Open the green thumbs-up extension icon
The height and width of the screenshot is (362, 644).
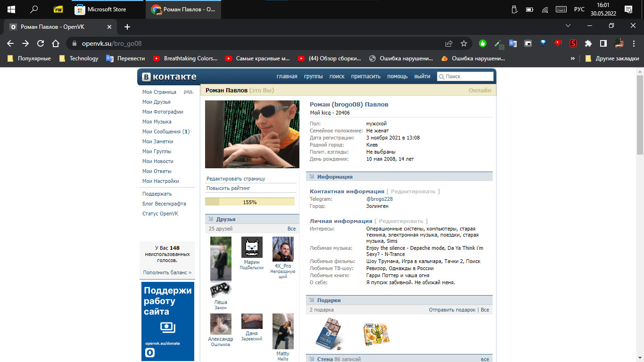pyautogui.click(x=483, y=43)
